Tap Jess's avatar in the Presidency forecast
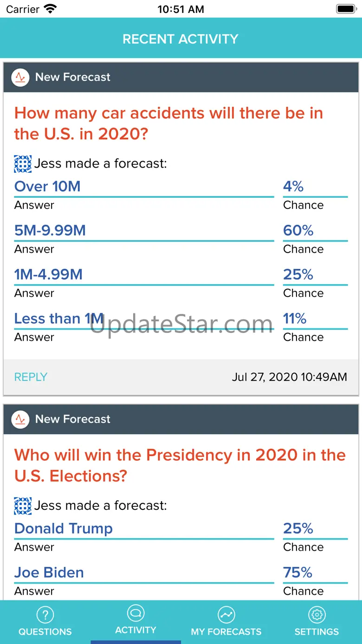 point(23,506)
